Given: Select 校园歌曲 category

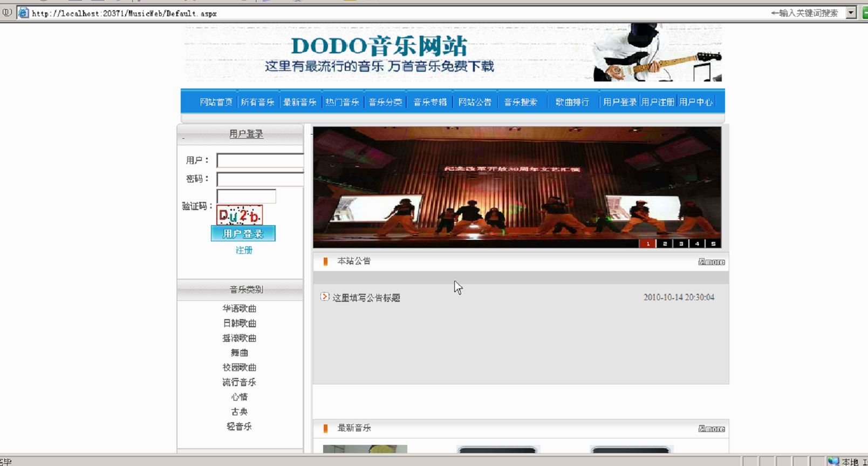Looking at the screenshot, I should pyautogui.click(x=240, y=367).
